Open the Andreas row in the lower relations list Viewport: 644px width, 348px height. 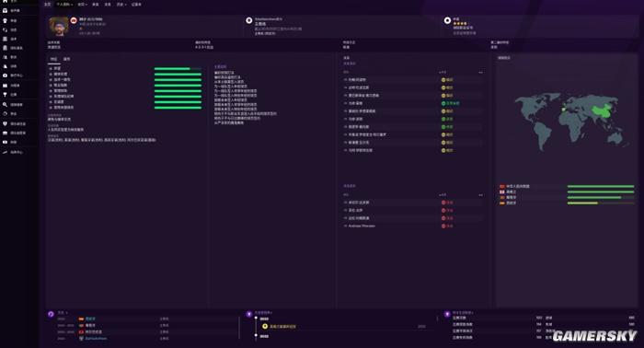413,226
